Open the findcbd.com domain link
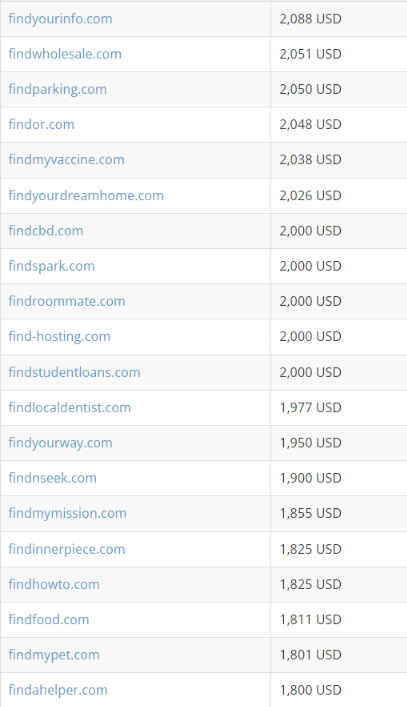 [x=46, y=231]
